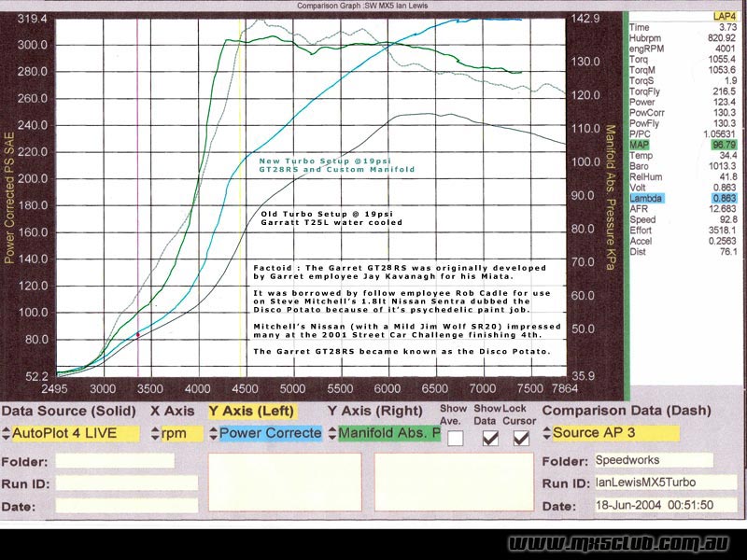Click the "RelHum" label in the data panel
The height and width of the screenshot is (560, 747).
(645, 177)
